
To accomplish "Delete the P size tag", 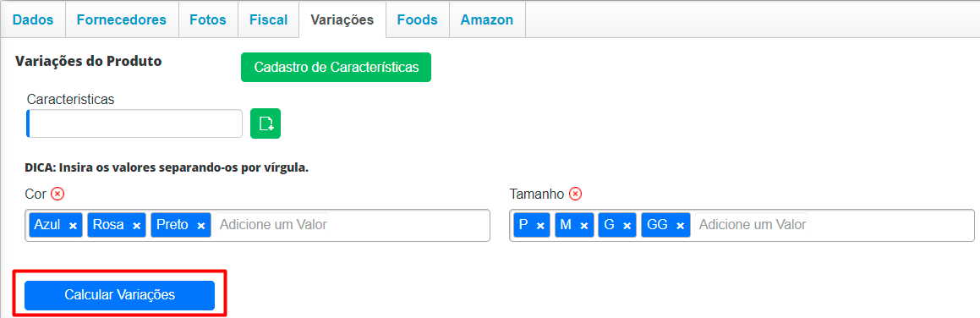I will 540,226.
